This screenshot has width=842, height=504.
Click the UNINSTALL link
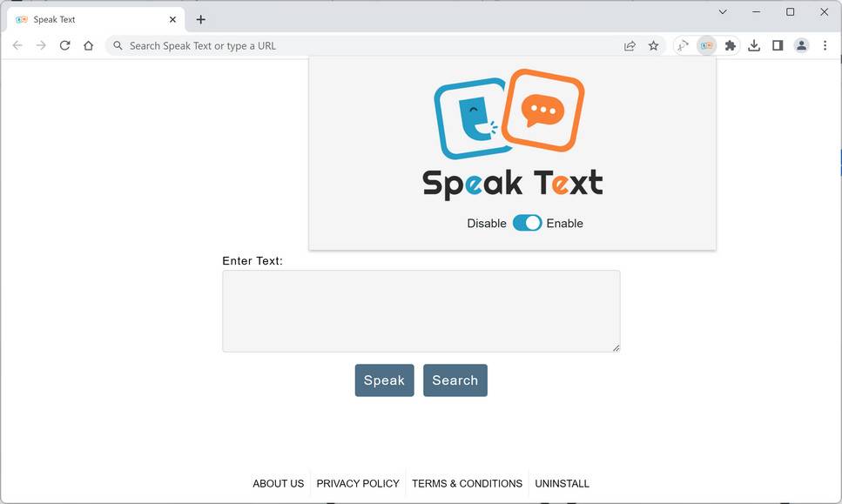click(562, 484)
